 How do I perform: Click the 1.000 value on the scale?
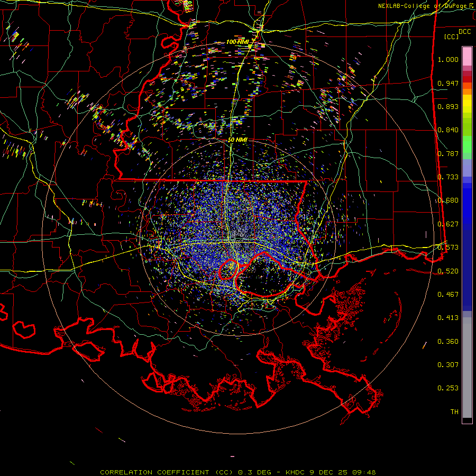(448, 59)
